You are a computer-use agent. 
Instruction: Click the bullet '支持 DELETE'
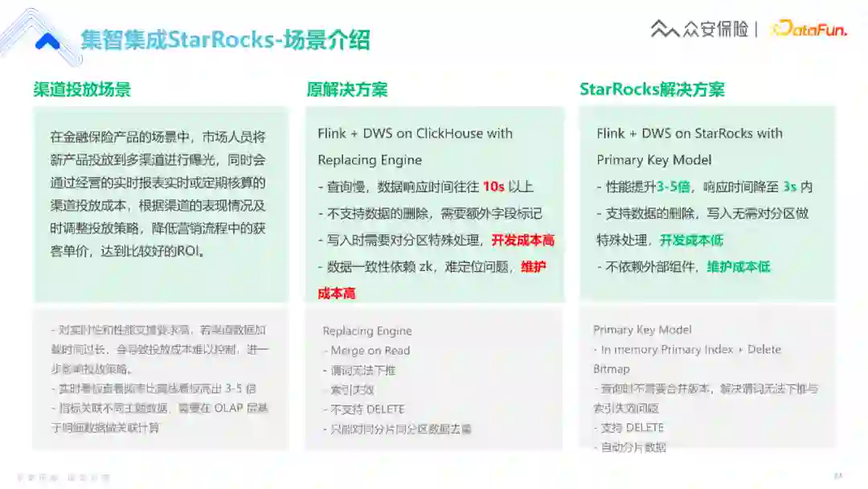pyautogui.click(x=628, y=428)
